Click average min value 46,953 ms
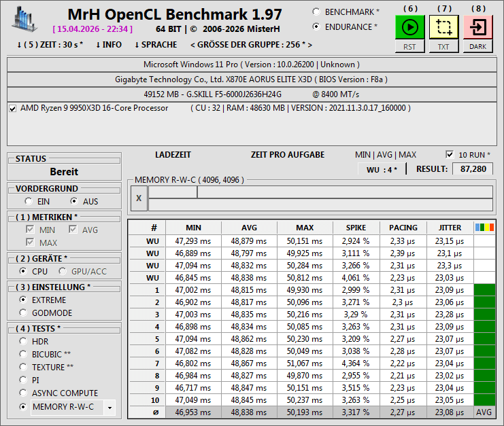Screen dimensions: 504x426 (x=193, y=412)
